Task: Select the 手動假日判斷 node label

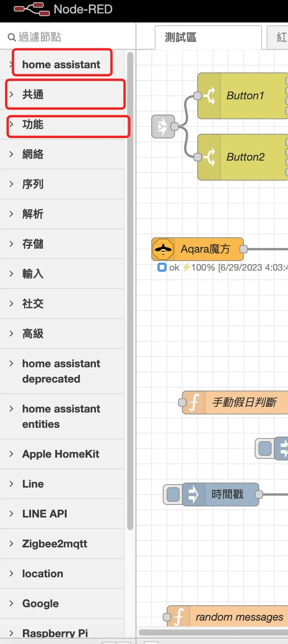Action: 244,402
